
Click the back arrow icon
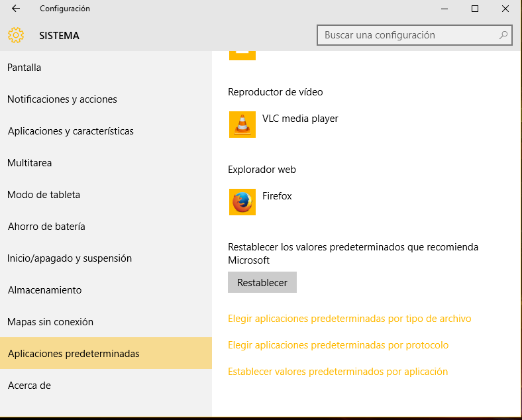(x=16, y=9)
